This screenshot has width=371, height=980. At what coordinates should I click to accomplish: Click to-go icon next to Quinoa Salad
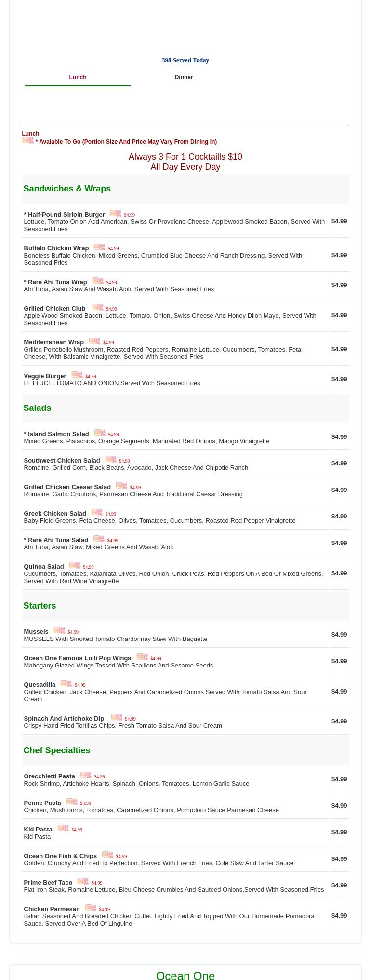75,566
